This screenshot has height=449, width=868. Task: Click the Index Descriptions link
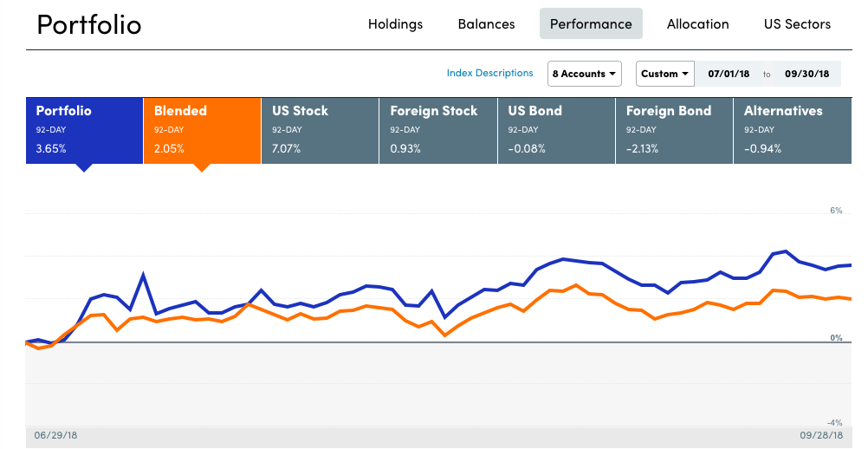click(489, 74)
